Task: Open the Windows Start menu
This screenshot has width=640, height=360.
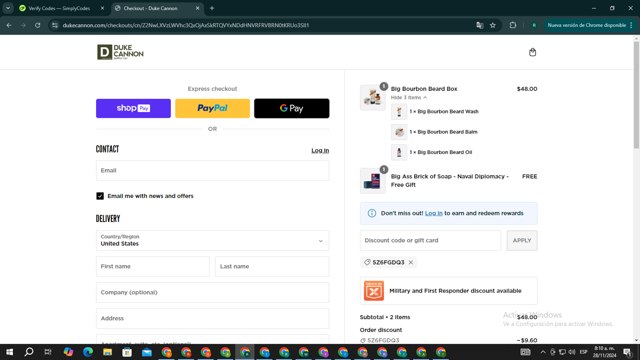Action: click(x=9, y=352)
